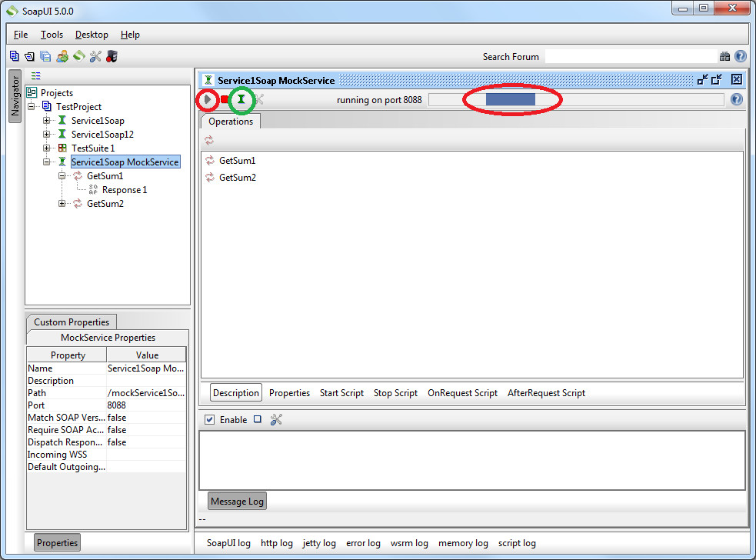Click the Port value 8088 cell

[x=146, y=405]
